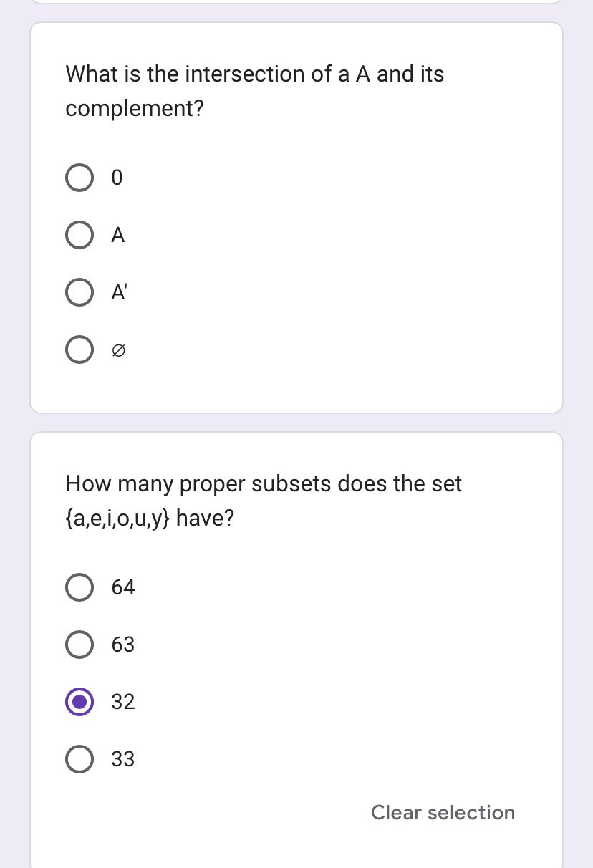593x868 pixels.
Task: Choose answer "A" for the intersection question
Action: point(79,235)
